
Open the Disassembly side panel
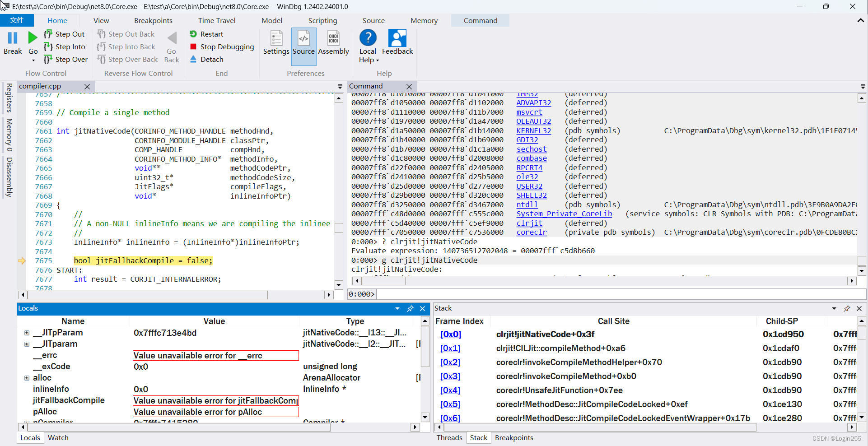pos(9,177)
